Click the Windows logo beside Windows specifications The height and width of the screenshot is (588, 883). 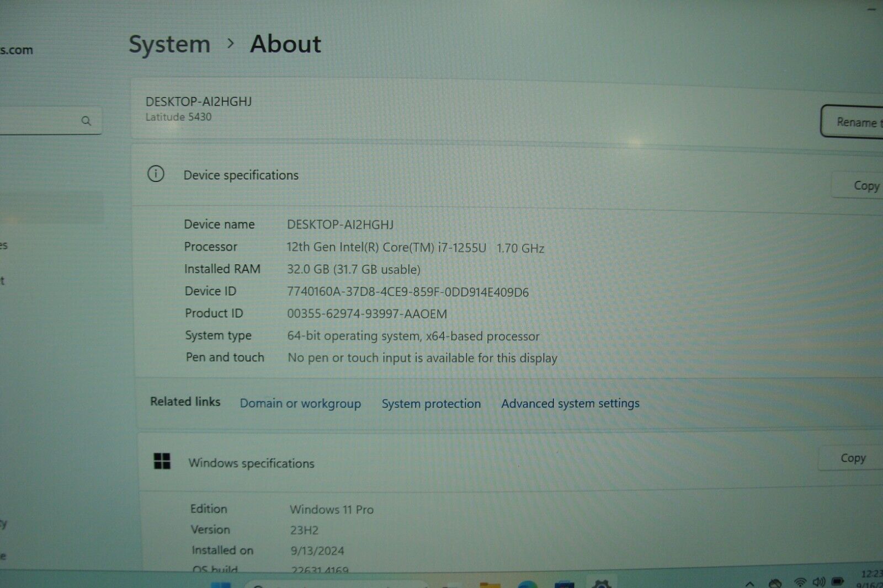[x=162, y=461]
